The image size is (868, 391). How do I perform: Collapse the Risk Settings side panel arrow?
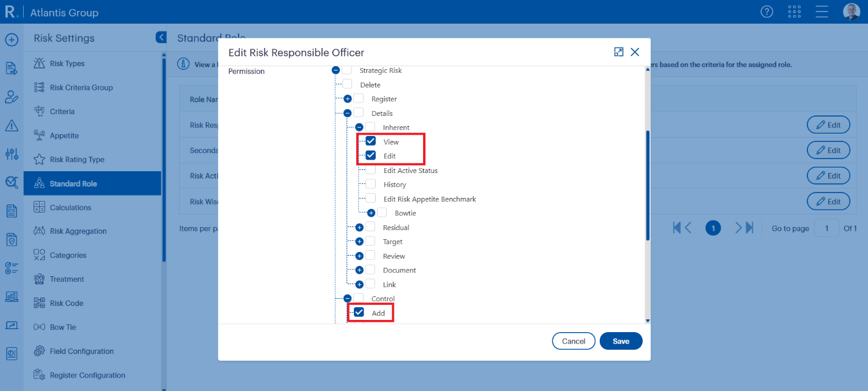[x=161, y=37]
